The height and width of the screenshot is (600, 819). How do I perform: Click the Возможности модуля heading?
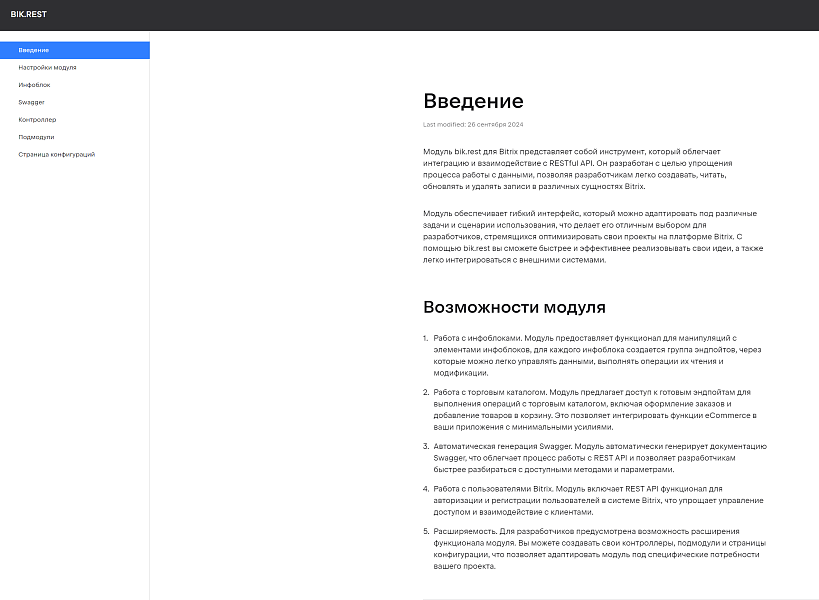(x=514, y=307)
